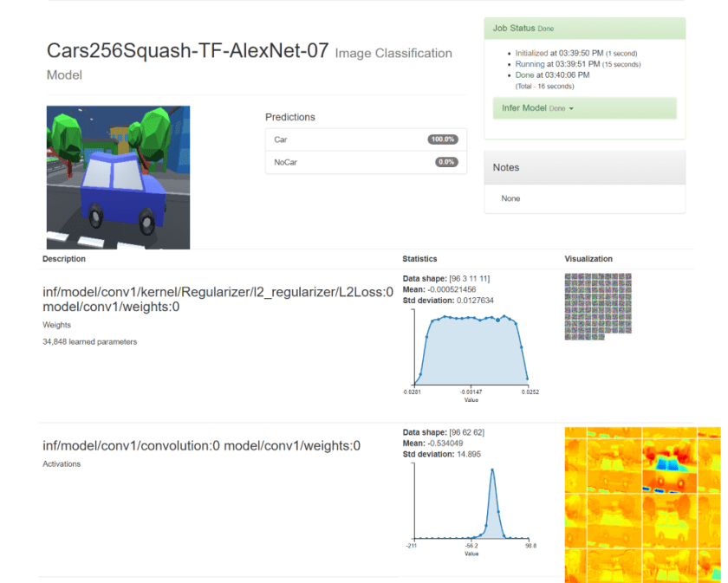Open the Infer Model dropdown
Image resolution: width=728 pixels, height=583 pixels.
tap(537, 108)
